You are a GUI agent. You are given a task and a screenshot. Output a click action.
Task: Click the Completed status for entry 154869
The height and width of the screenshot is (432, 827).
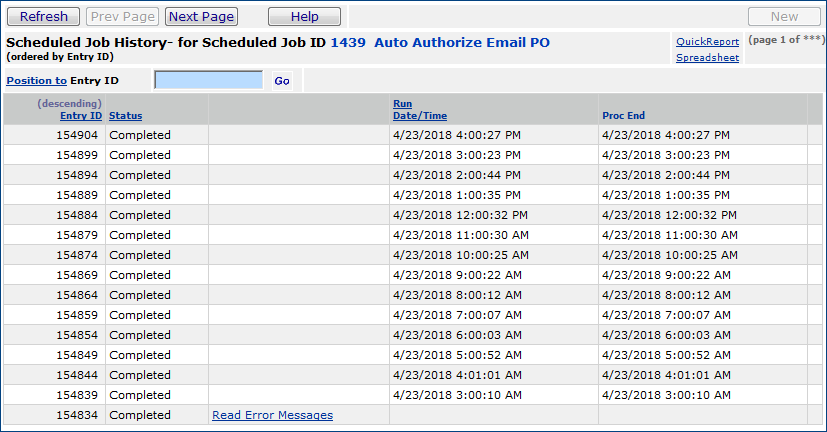point(140,275)
